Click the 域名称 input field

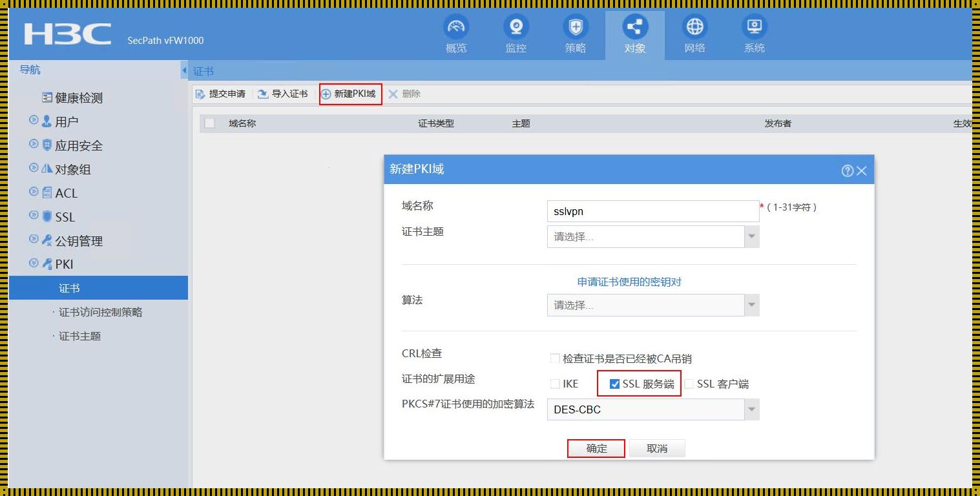pos(653,211)
